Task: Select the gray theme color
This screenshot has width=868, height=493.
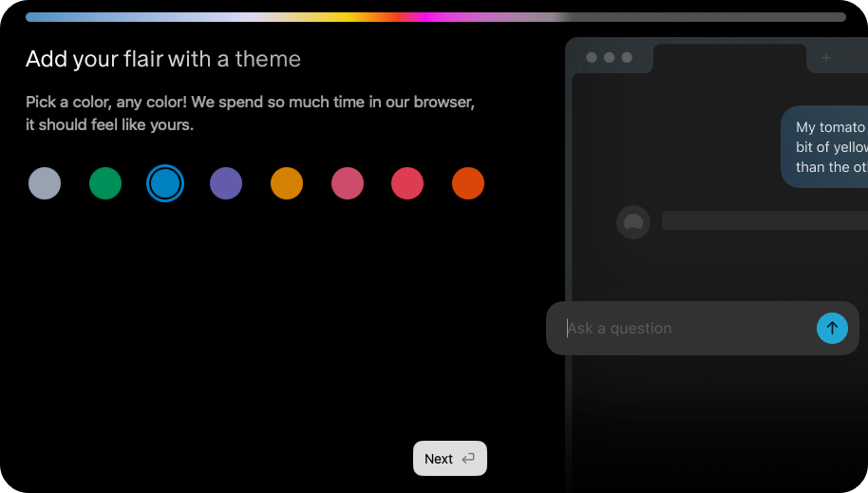Action: 45,183
